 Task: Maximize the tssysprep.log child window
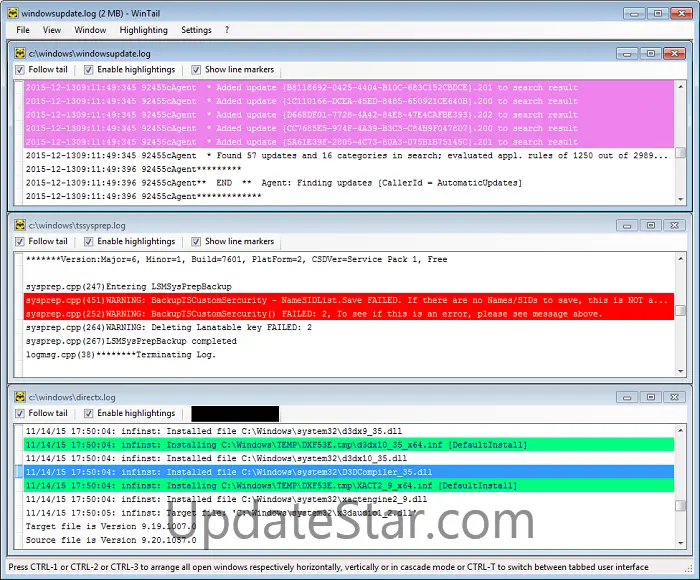pos(650,225)
